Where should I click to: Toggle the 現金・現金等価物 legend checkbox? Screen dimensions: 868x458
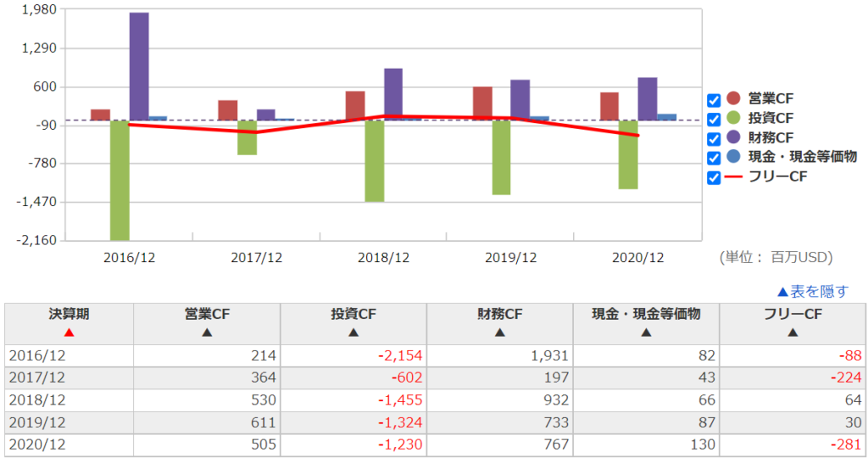click(x=714, y=159)
